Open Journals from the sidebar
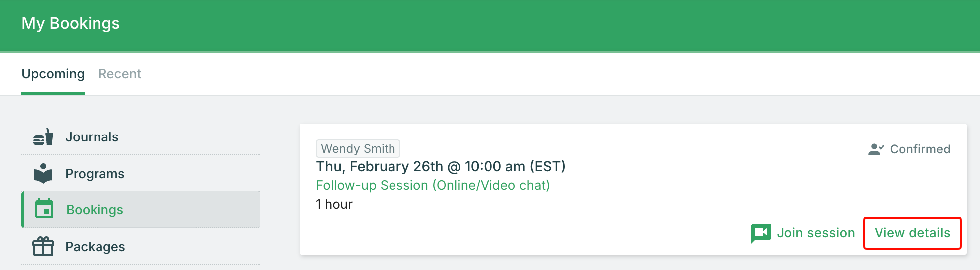Screen dimensions: 980x270 92,137
